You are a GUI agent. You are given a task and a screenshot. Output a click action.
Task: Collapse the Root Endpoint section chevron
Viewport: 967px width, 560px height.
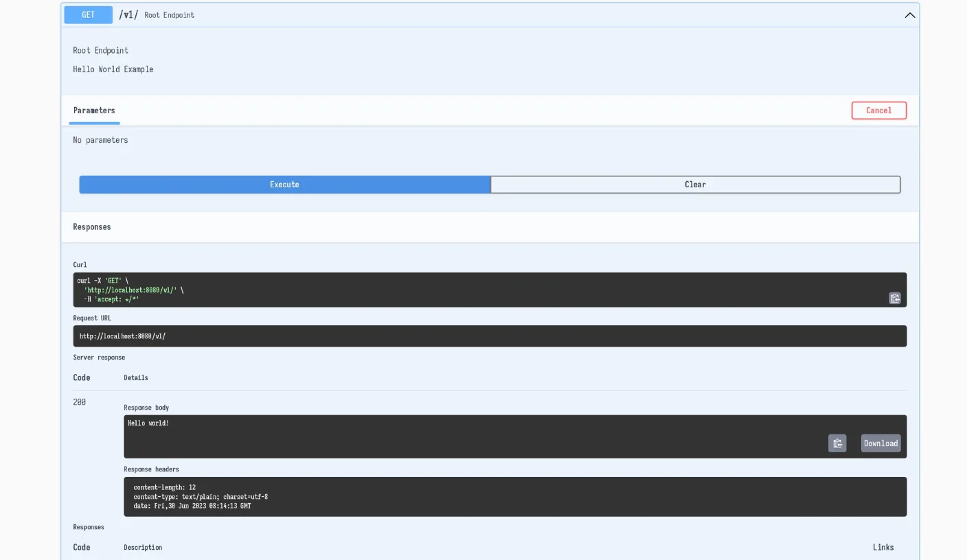[x=910, y=15]
